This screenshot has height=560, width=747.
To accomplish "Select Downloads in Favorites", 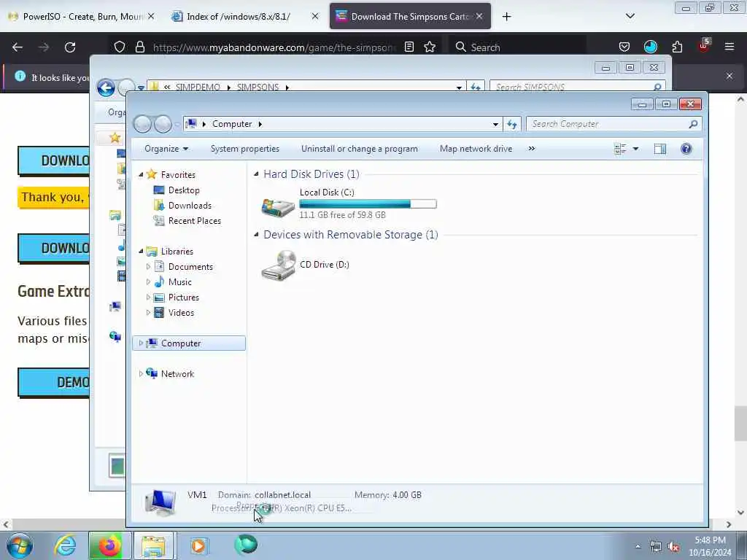I will click(190, 205).
